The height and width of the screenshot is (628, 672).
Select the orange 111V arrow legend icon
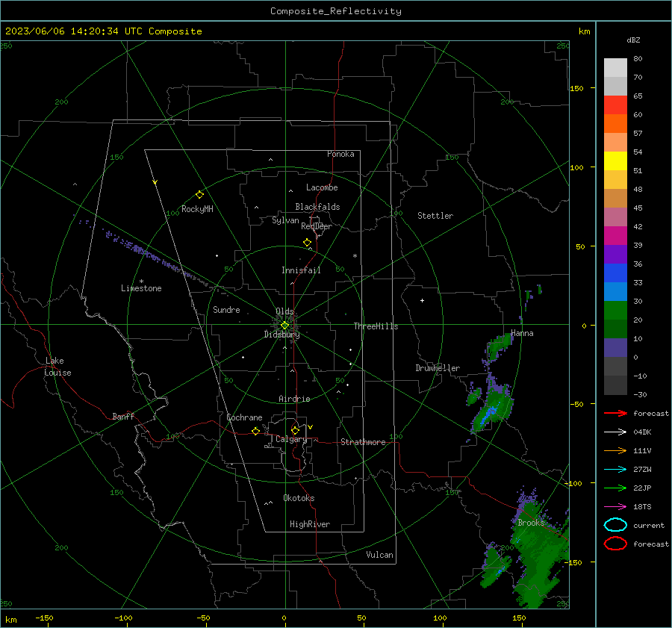[615, 450]
